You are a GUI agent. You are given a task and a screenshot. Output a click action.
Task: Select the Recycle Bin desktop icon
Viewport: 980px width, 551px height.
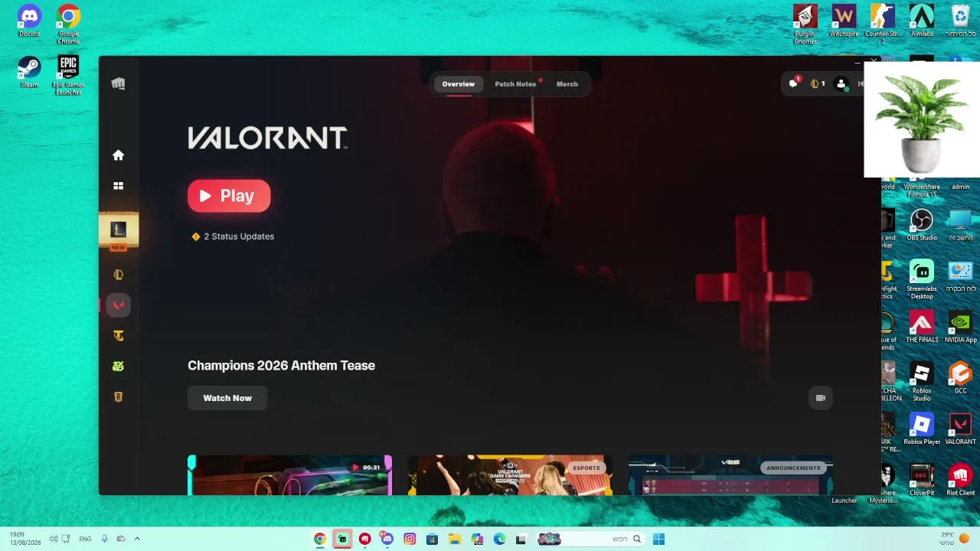click(960, 21)
